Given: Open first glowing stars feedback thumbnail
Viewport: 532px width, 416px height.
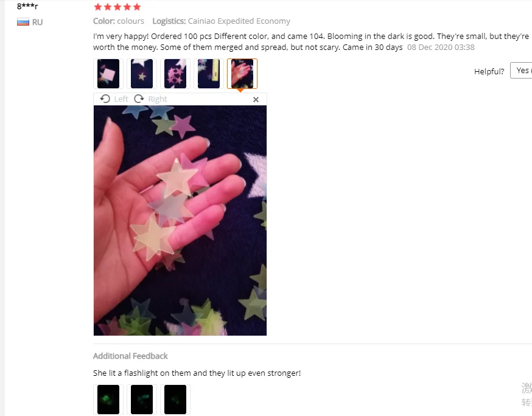Looking at the screenshot, I should (x=108, y=400).
